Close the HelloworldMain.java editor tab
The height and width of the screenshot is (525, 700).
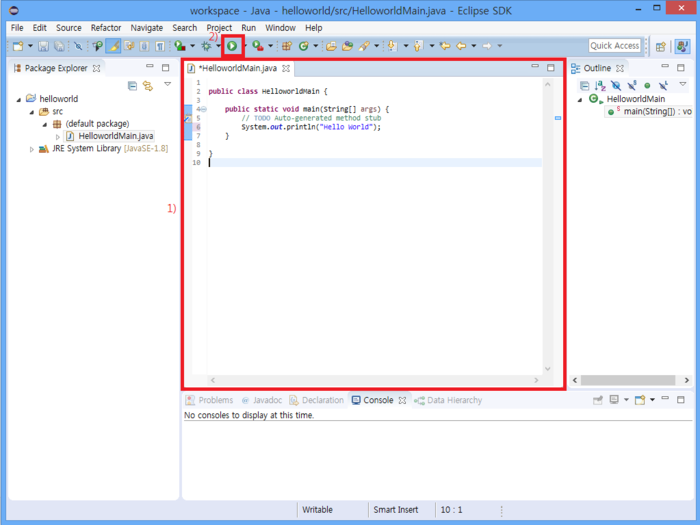pos(286,68)
